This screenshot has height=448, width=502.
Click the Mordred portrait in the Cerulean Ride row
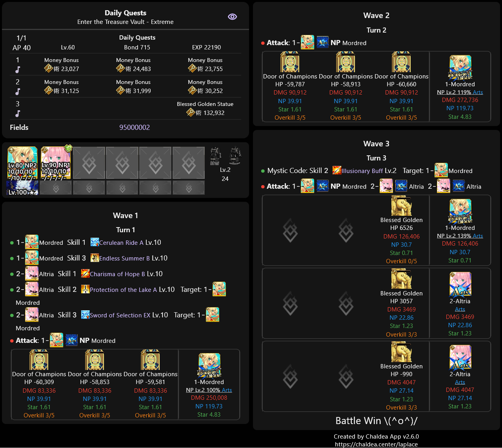pos(32,242)
